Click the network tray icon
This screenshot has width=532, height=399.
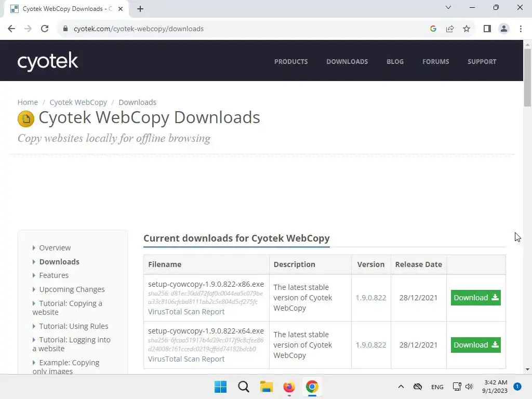point(457,387)
